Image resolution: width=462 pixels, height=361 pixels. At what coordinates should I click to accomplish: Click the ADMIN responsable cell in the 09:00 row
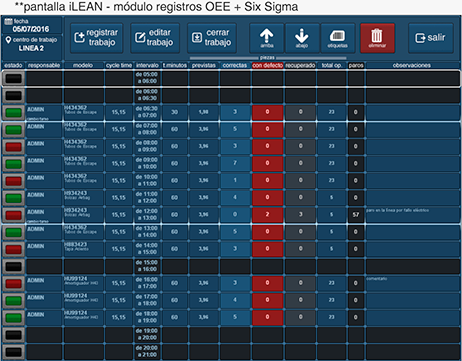click(44, 163)
